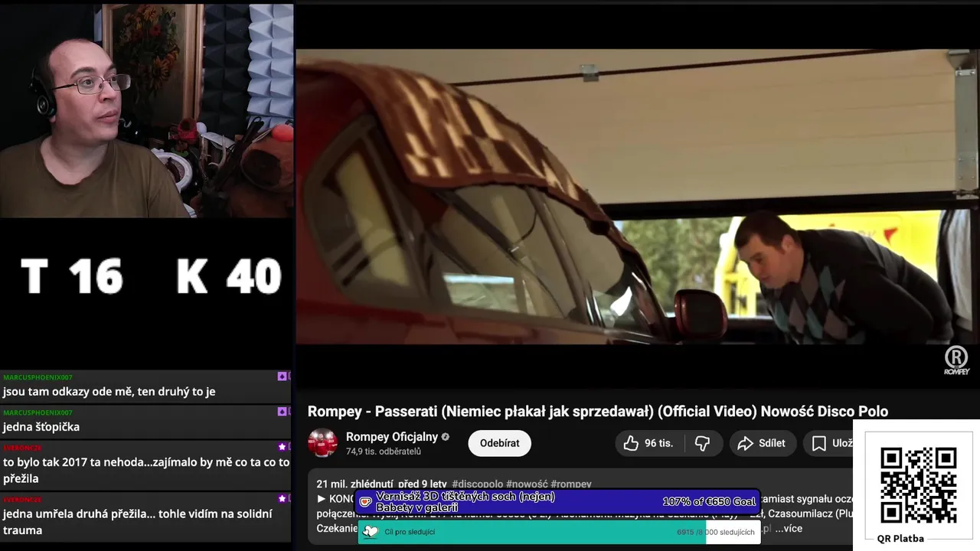980x551 pixels.
Task: Click chat message 'jsou tam odkazy ode mě'
Action: pyautogui.click(x=109, y=392)
